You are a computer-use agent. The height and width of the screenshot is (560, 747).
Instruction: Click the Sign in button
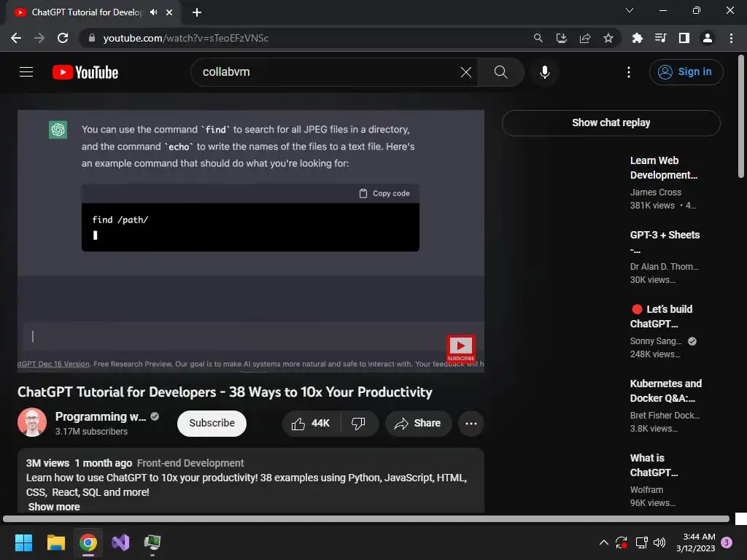[x=686, y=72]
